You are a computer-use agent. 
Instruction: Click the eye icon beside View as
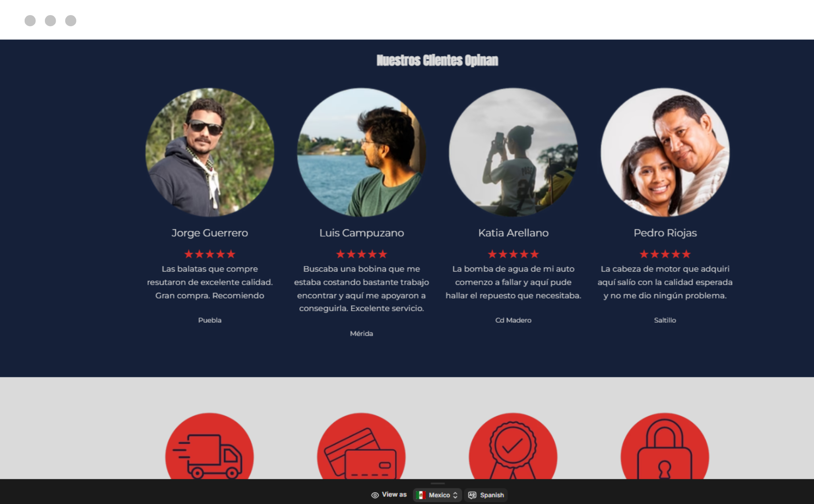[x=375, y=495]
